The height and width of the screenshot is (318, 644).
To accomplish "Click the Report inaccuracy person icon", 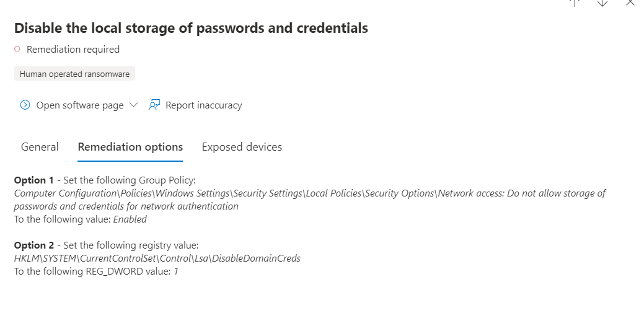I will coord(154,105).
